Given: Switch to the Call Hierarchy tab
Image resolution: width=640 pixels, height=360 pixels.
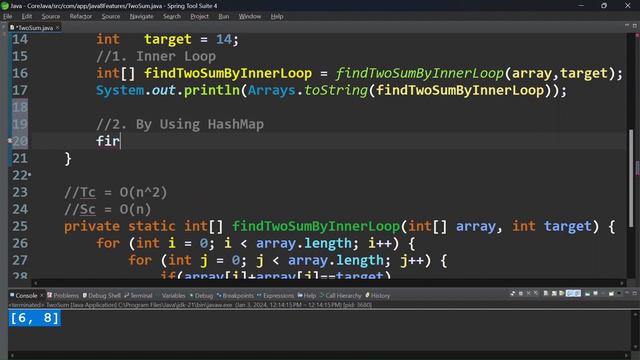Looking at the screenshot, I should point(341,295).
